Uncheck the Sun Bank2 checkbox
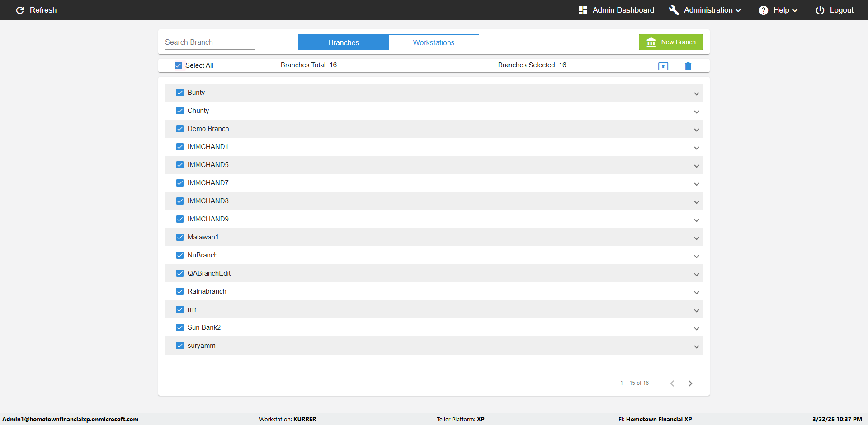Image resolution: width=868 pixels, height=425 pixels. [x=180, y=327]
